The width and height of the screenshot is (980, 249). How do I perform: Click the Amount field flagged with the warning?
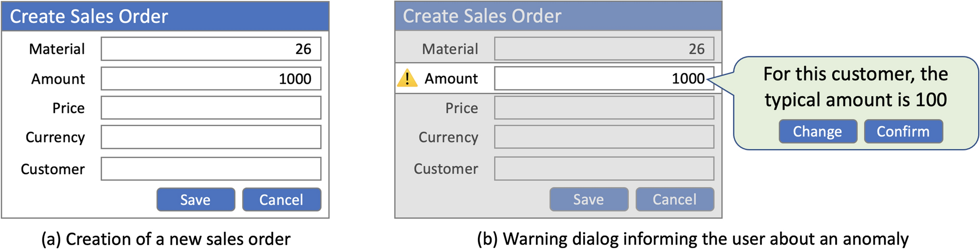(x=603, y=78)
